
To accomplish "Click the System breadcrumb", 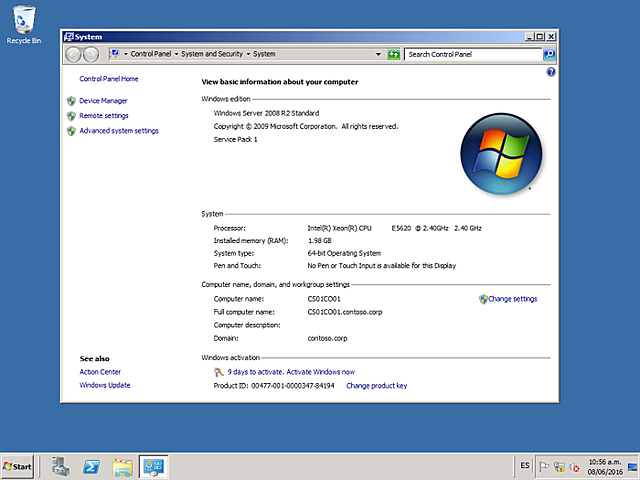I will (x=264, y=54).
